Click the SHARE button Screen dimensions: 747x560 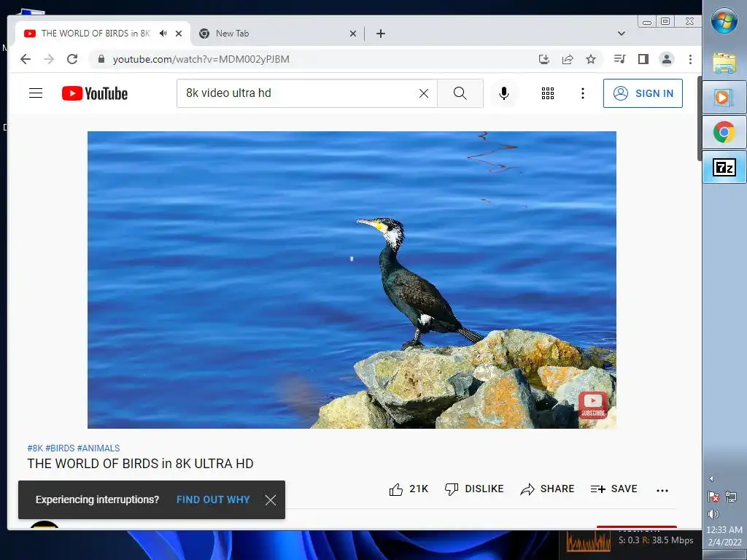point(547,489)
